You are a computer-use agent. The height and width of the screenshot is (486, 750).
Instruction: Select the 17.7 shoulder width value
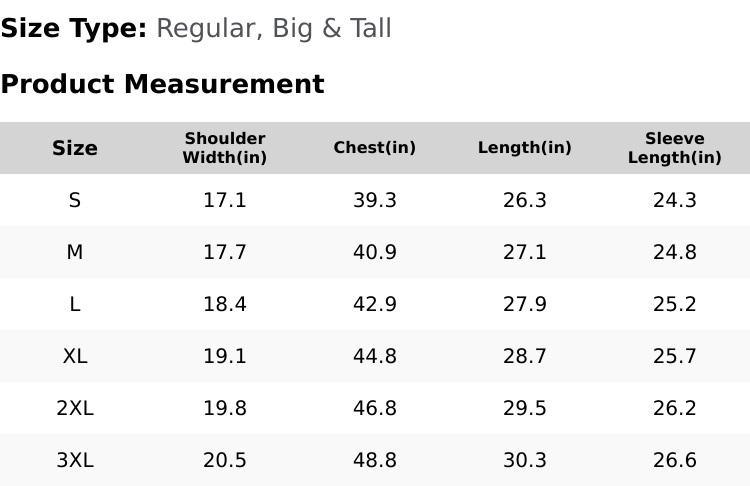coord(225,252)
